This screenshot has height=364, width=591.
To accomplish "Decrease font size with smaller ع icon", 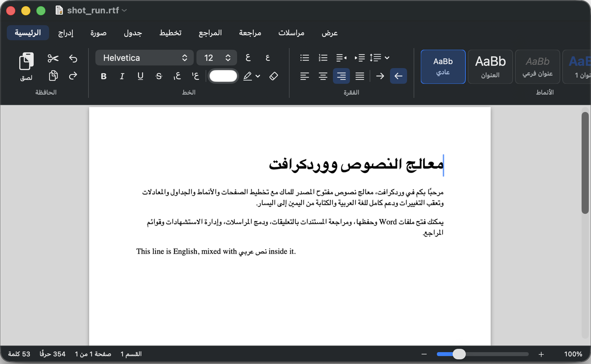I will coord(268,58).
